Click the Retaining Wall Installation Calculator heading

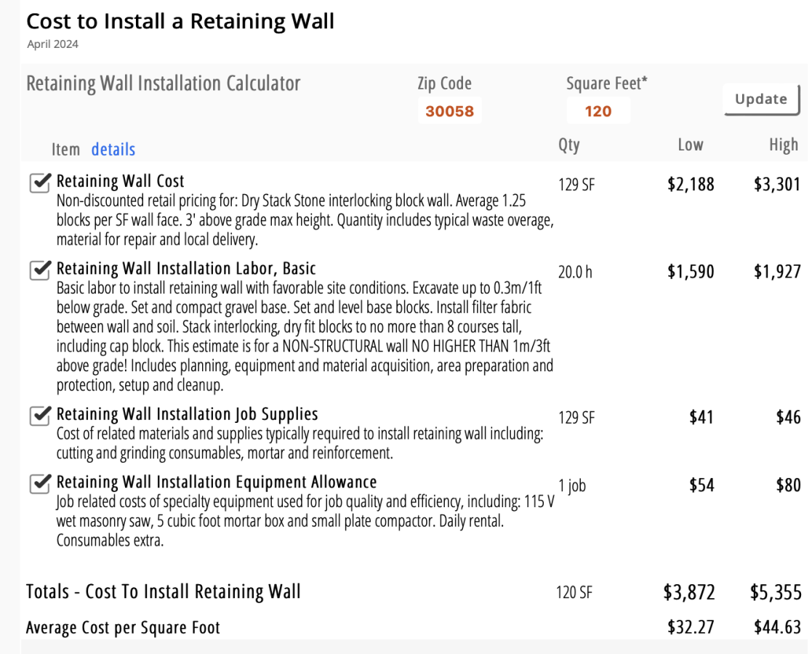click(163, 84)
